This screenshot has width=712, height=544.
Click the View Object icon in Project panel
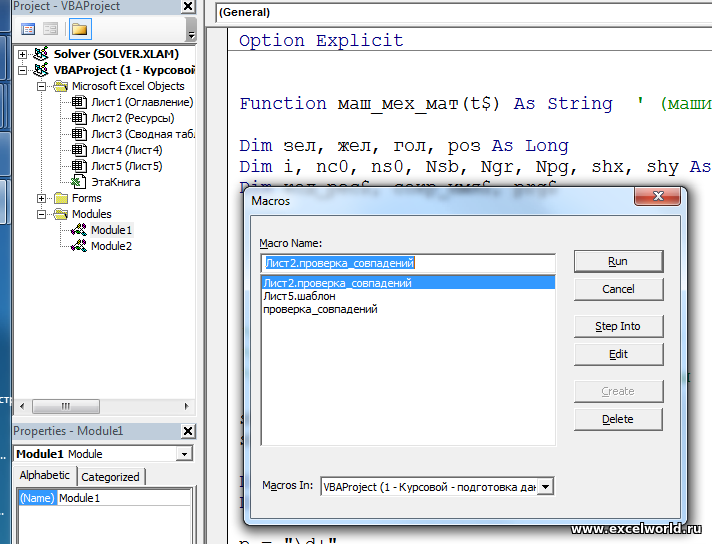51,29
